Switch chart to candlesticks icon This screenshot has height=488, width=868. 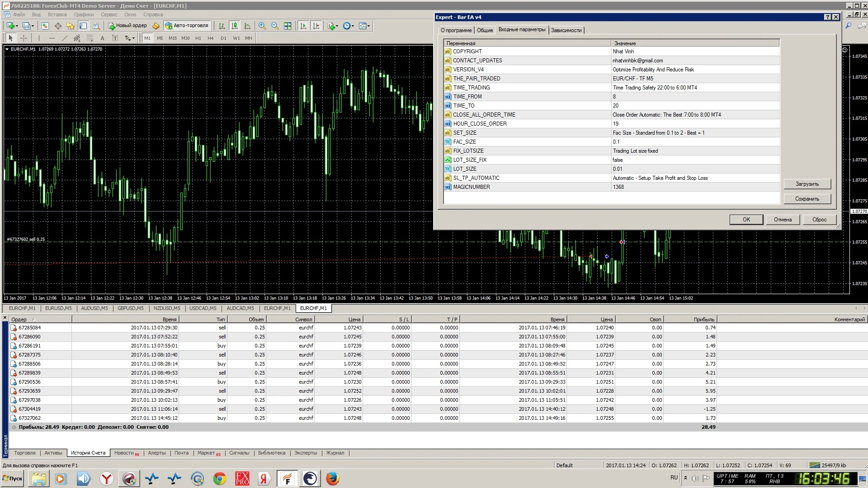tap(235, 26)
